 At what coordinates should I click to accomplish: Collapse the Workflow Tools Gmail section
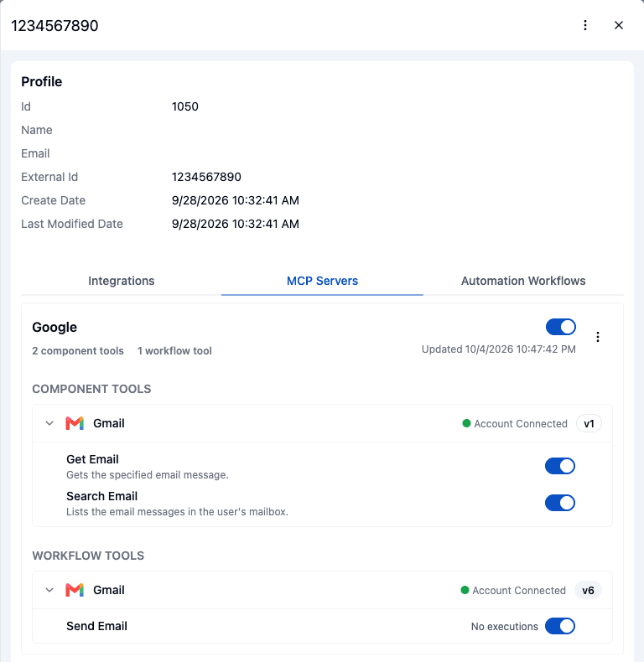pyautogui.click(x=49, y=590)
